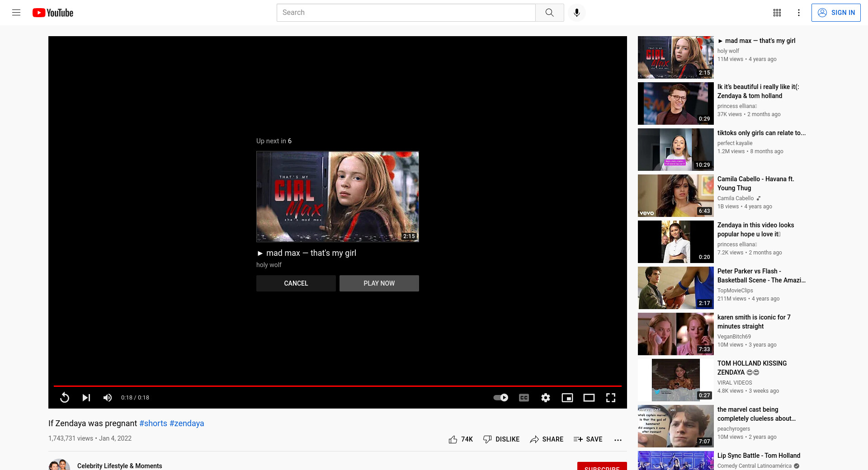Open sidebar mad max that's my girl thumbnail

tap(675, 57)
